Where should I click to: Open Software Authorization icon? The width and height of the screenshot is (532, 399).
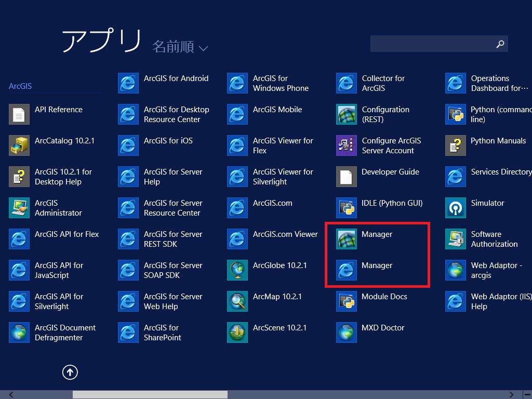455,239
